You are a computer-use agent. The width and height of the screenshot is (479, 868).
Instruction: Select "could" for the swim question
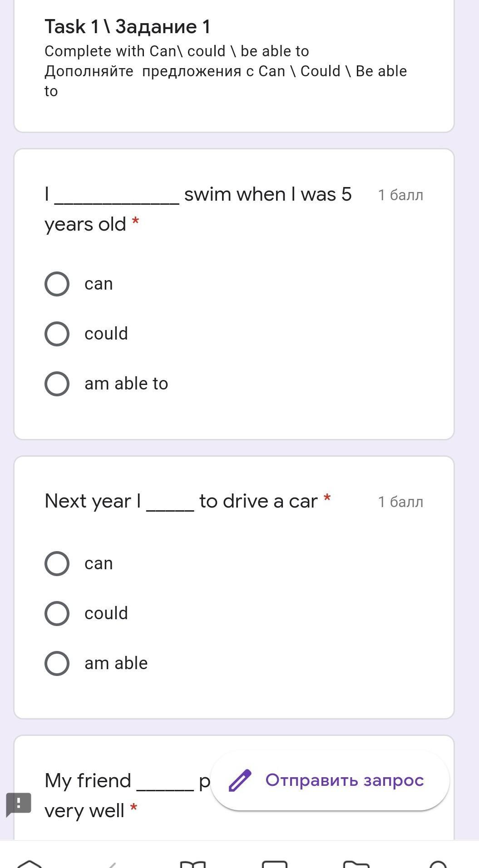(x=57, y=334)
